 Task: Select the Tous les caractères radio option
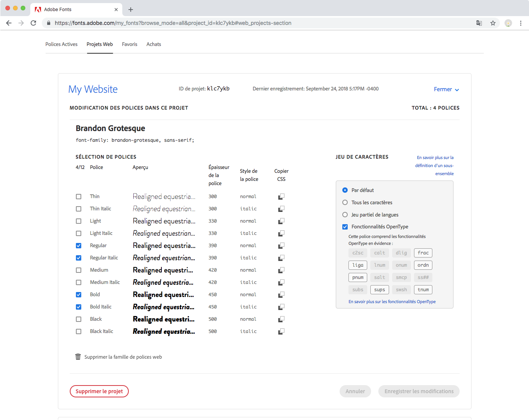(345, 202)
